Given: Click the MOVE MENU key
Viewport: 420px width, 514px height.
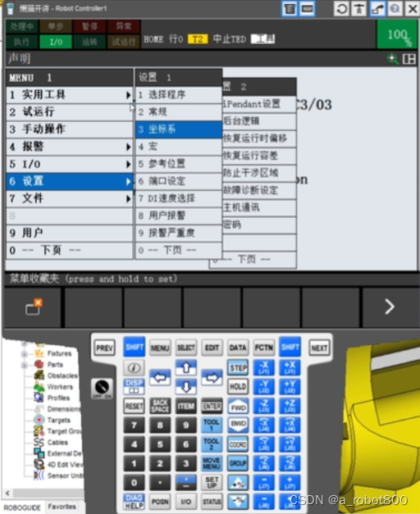Looking at the screenshot, I should point(212,463).
